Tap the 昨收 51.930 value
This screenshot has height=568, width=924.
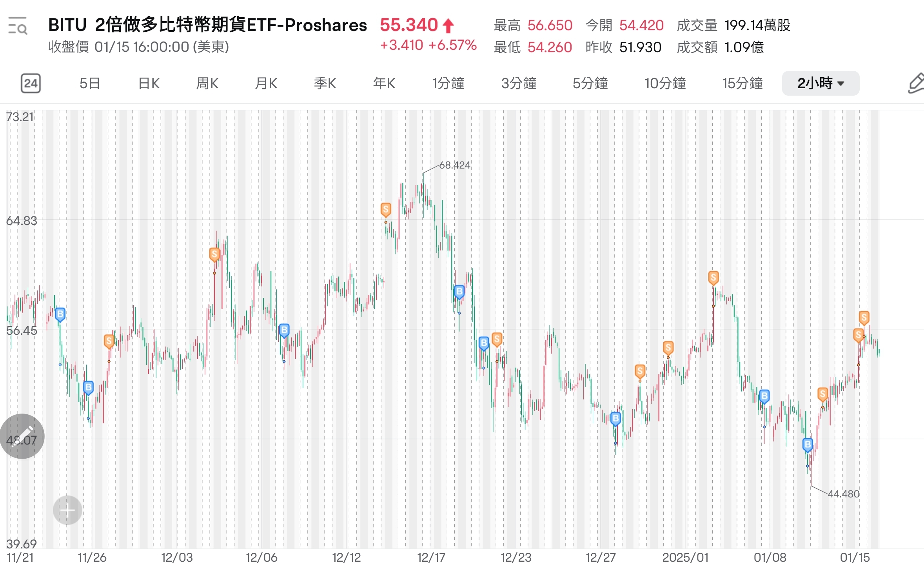pos(640,47)
